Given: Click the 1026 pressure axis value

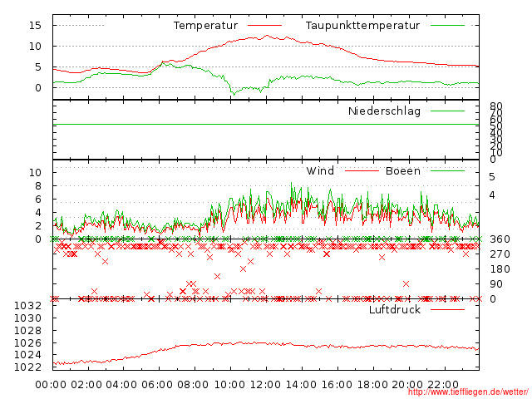Looking at the screenshot, I should click(27, 343).
